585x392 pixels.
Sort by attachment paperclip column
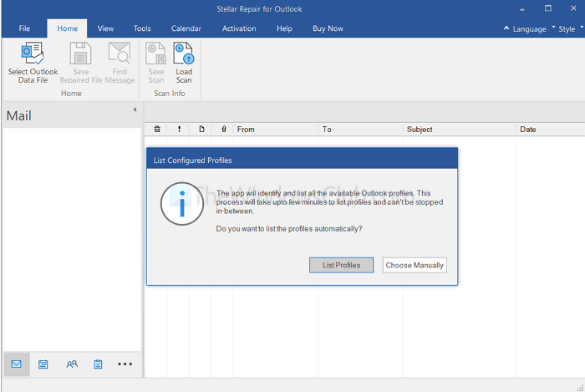coord(224,129)
